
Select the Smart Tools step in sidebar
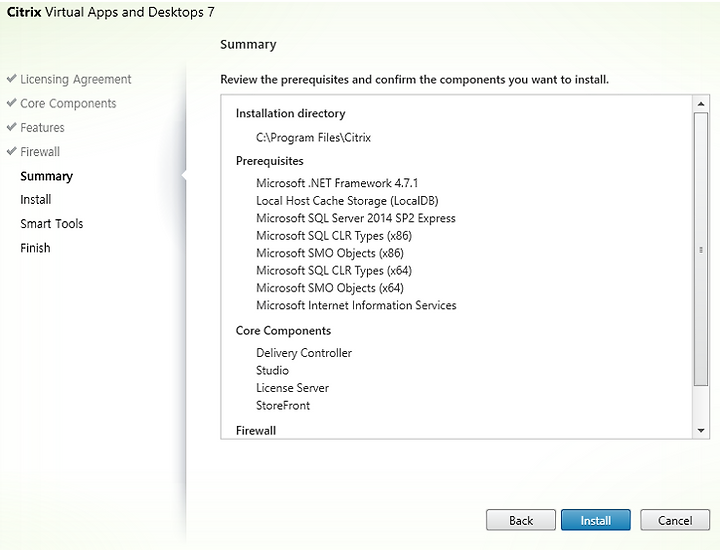click(51, 224)
